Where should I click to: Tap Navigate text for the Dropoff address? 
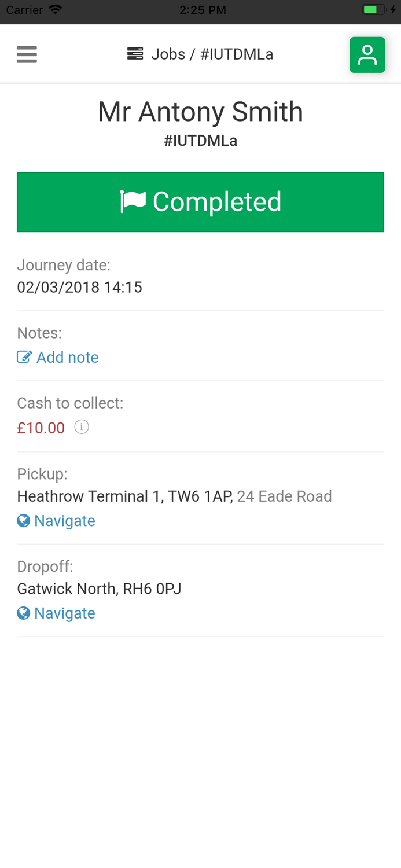pos(65,613)
